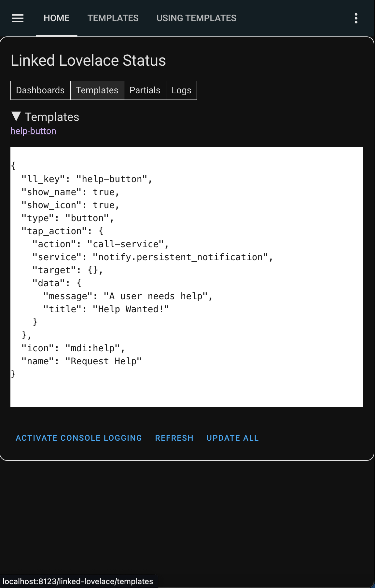Click the "ll_key" line in the JSON
The width and height of the screenshot is (375, 588).
[x=87, y=179]
